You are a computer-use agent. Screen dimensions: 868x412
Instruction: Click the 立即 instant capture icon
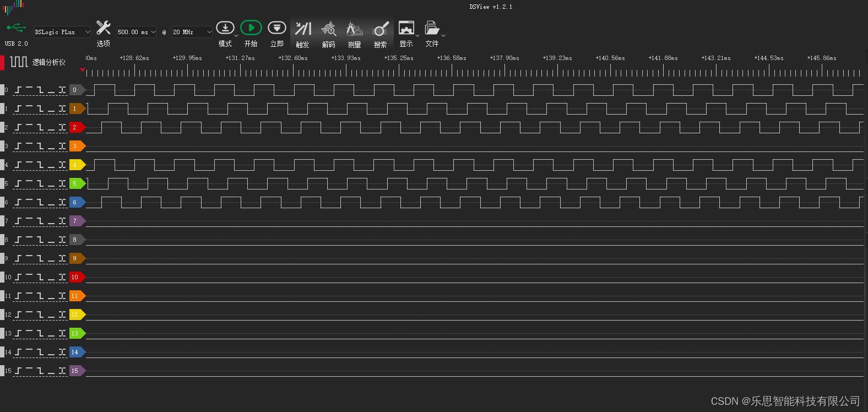(277, 28)
